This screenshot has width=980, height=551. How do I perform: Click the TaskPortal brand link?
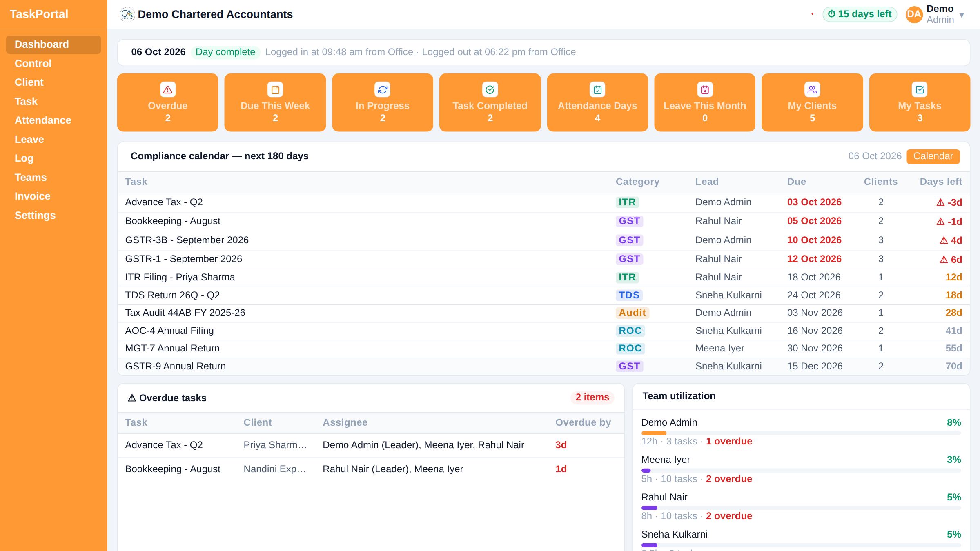click(x=39, y=14)
